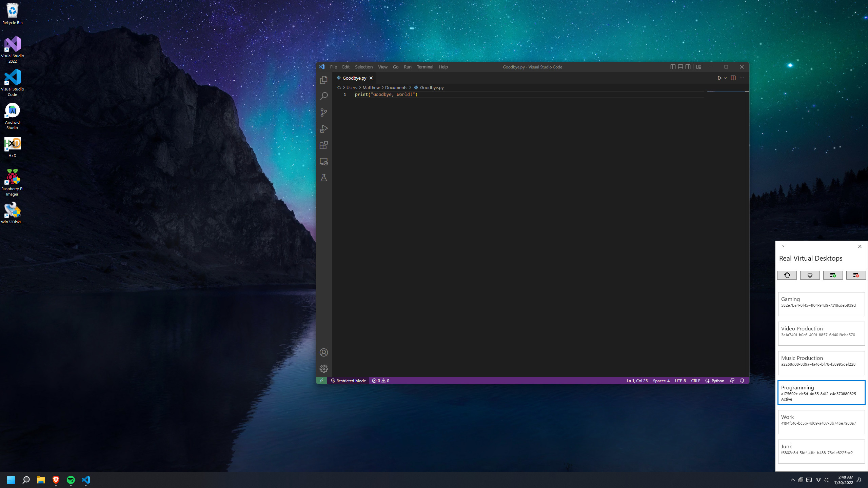This screenshot has height=488, width=868.
Task: Toggle the bottom Panel visibility
Action: click(x=680, y=67)
